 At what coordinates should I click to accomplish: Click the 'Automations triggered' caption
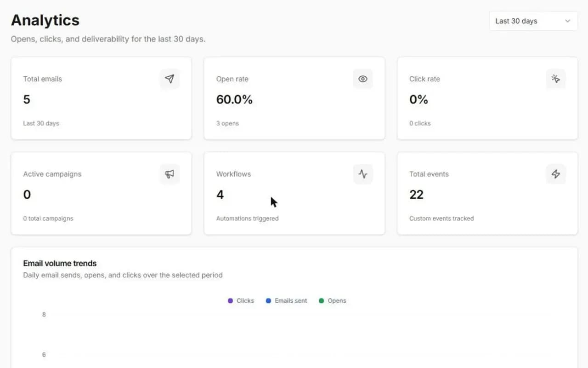(247, 218)
